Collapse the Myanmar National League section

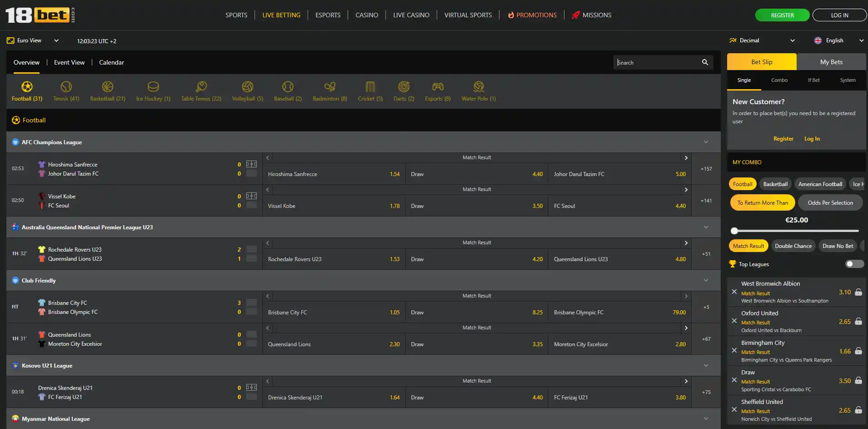click(x=706, y=419)
